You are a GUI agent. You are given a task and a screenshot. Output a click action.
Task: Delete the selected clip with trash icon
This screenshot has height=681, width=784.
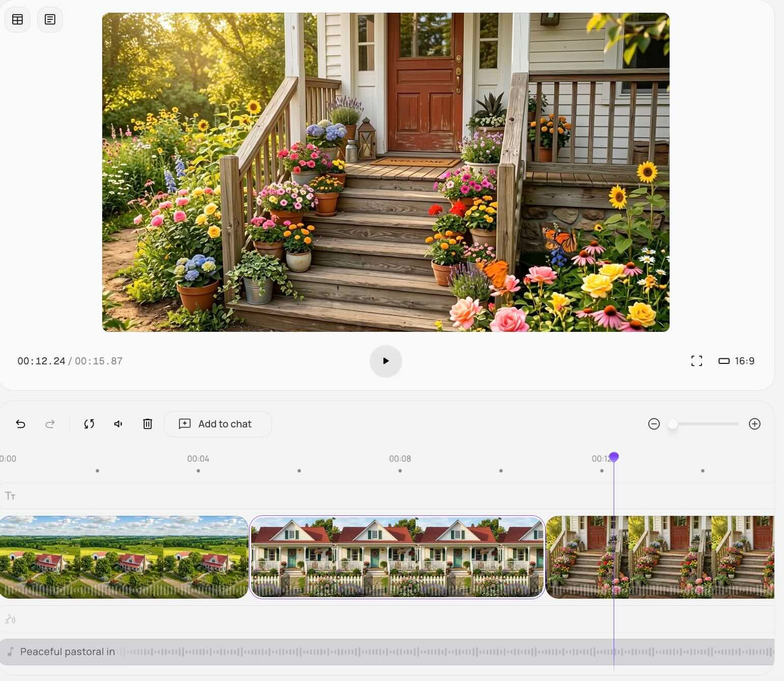click(x=147, y=424)
